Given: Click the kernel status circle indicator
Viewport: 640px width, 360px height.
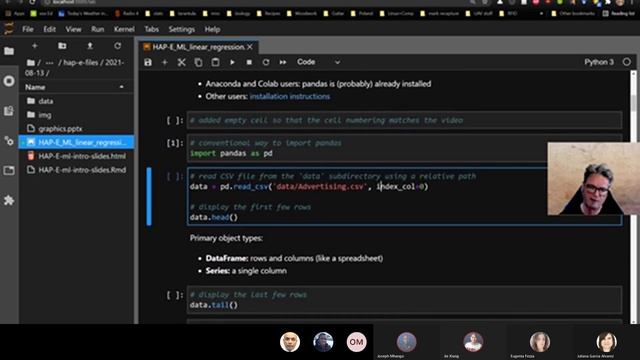Looking at the screenshot, I should tap(627, 62).
